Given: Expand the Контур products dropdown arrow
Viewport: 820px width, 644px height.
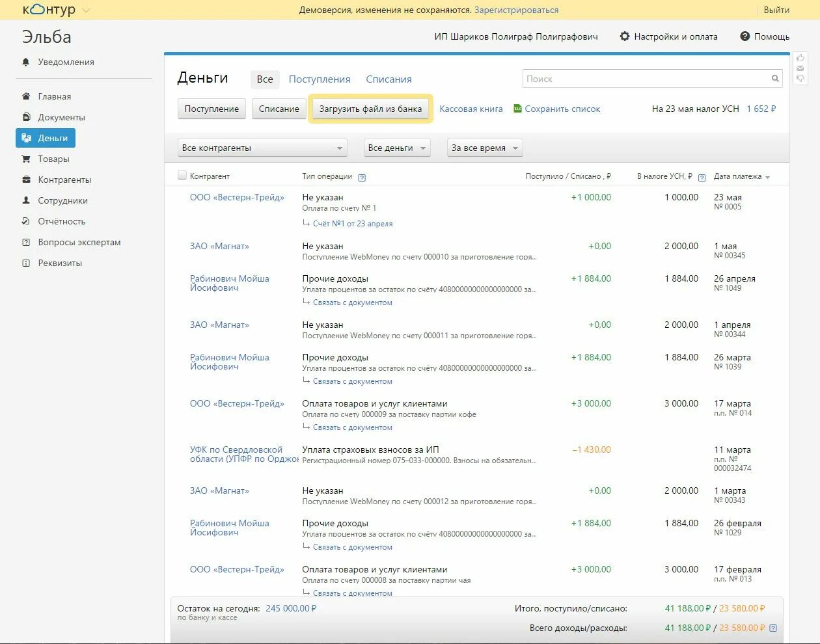Looking at the screenshot, I should [87, 10].
